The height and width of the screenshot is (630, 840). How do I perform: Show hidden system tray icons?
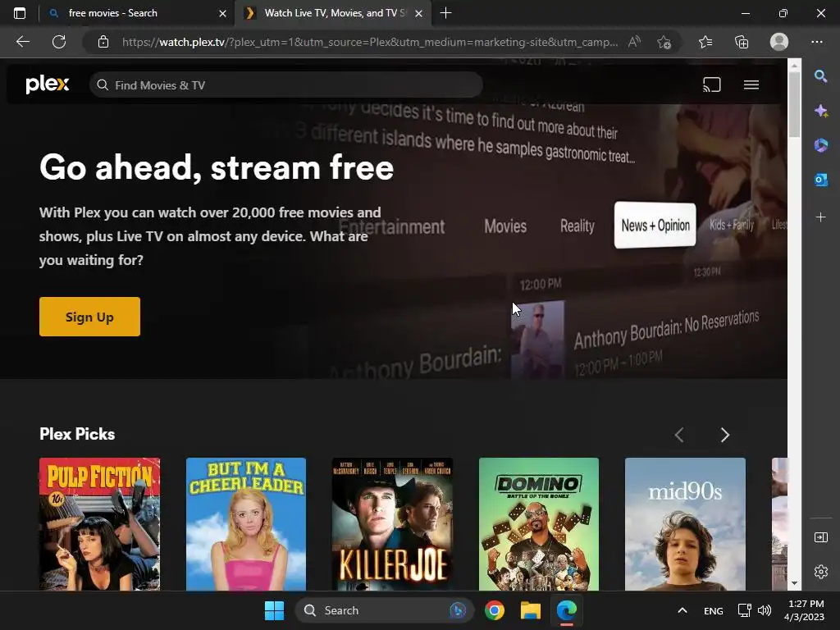point(682,610)
